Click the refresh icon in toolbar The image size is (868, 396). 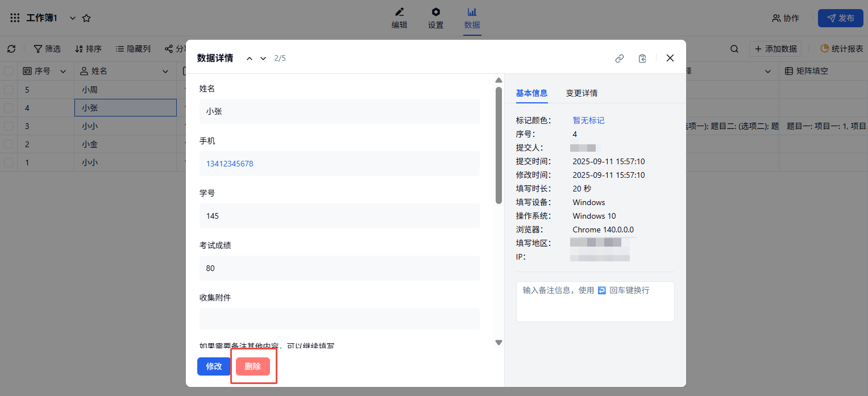(11, 49)
